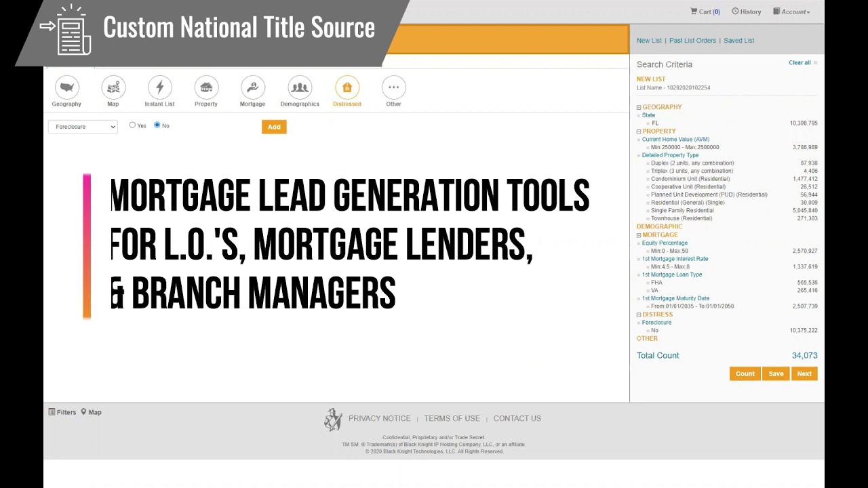Open the Privacy Notice link
The width and height of the screenshot is (868, 488).
[380, 419]
